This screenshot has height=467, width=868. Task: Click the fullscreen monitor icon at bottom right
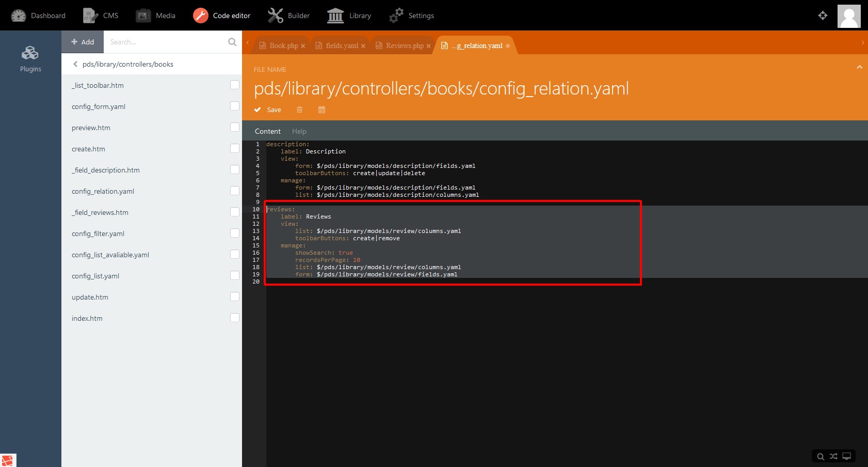(846, 456)
